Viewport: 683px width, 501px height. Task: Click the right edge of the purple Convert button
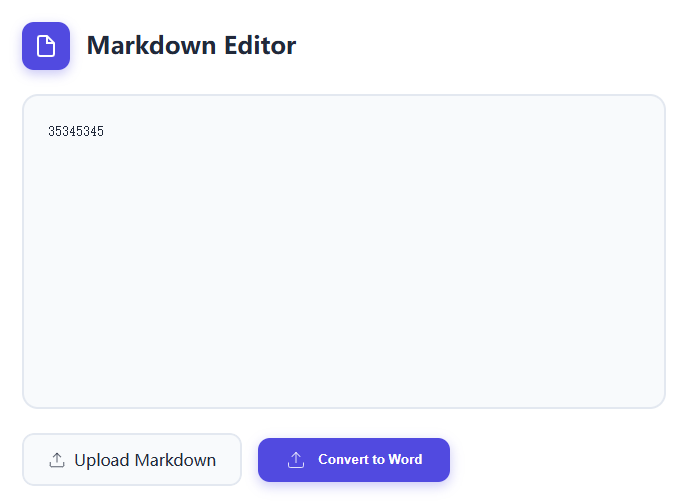click(440, 460)
